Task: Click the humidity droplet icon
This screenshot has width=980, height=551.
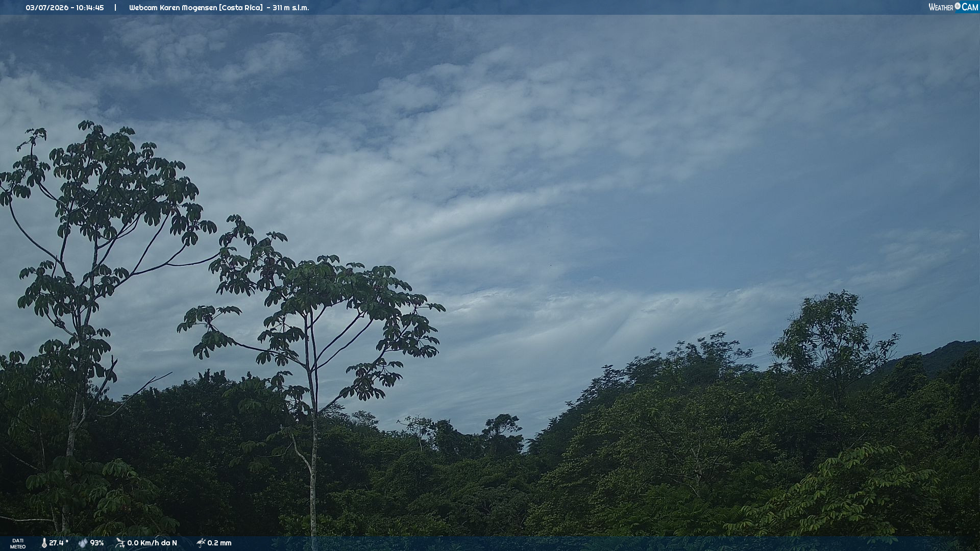Action: pyautogui.click(x=83, y=543)
